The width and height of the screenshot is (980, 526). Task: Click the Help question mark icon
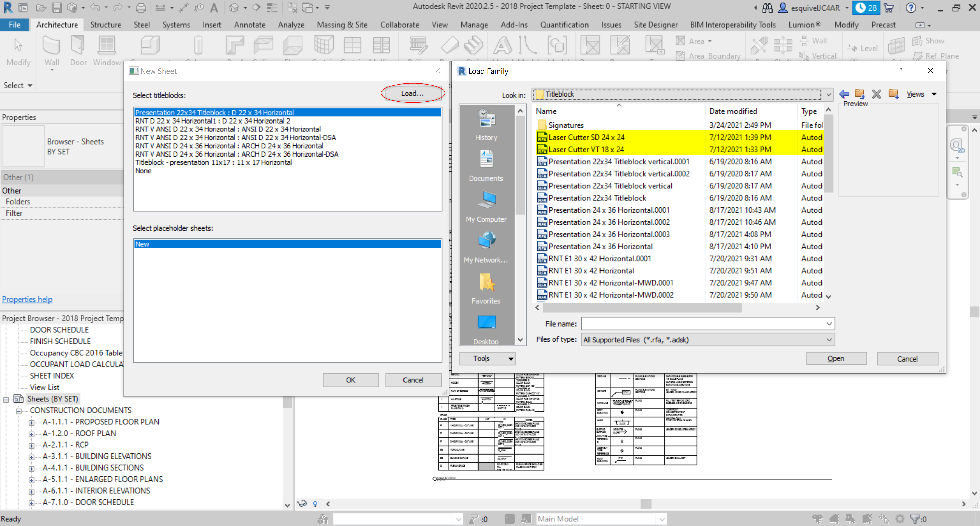911,8
